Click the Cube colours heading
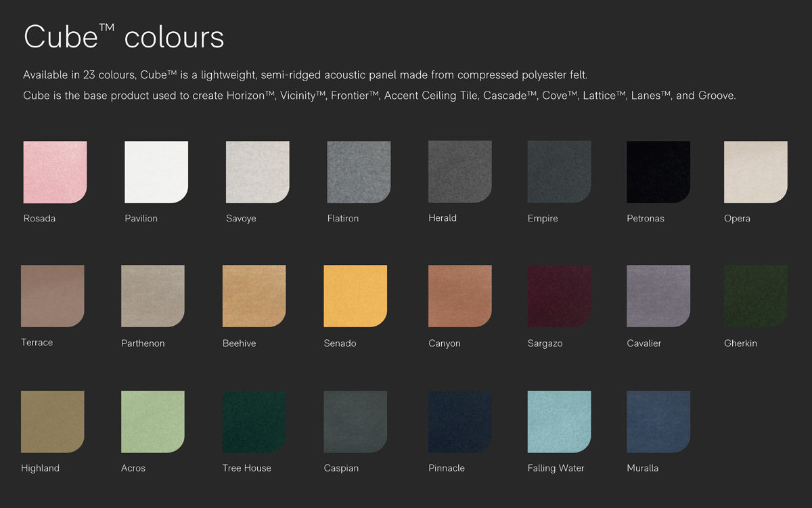The width and height of the screenshot is (812, 508). click(124, 37)
